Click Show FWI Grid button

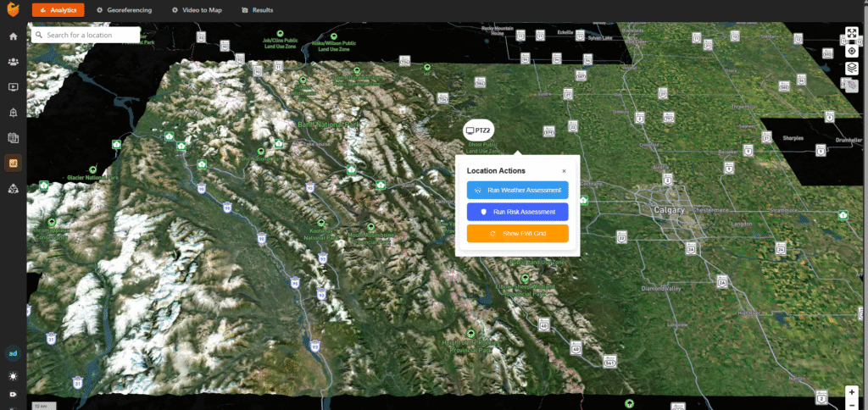coord(518,234)
